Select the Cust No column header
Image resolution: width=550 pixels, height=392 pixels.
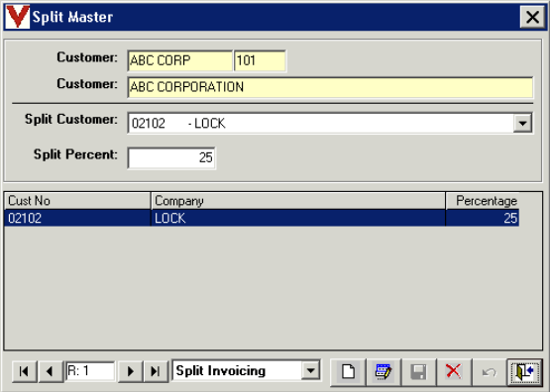[x=77, y=201]
